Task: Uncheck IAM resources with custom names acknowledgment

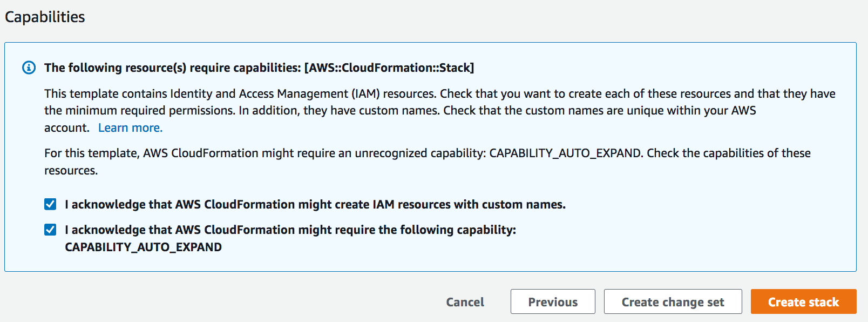Action: point(50,204)
